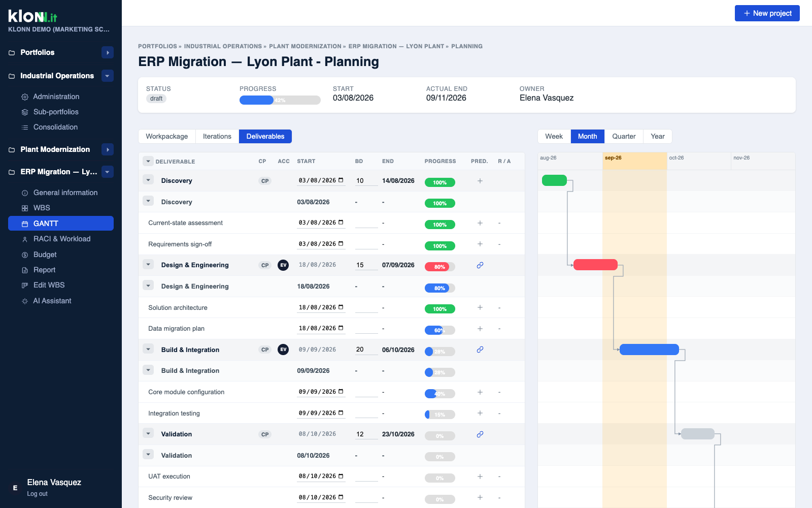The height and width of the screenshot is (508, 812).
Task: Collapse all via DELIVERABLE header chevron
Action: (148, 161)
